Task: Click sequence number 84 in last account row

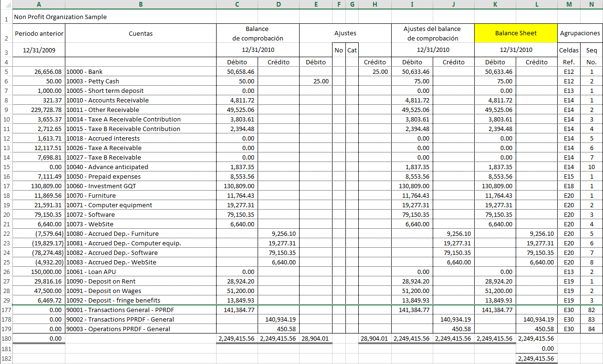Action: coord(592,329)
